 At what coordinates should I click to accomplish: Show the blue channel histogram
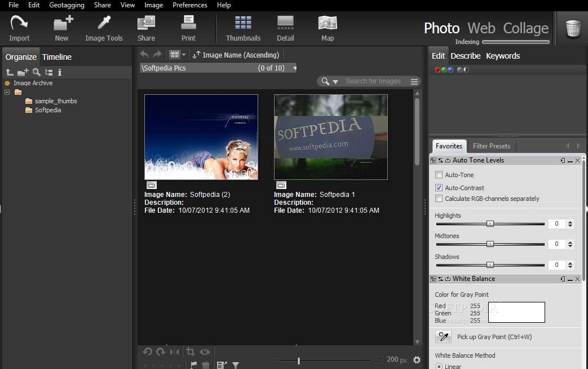(450, 69)
